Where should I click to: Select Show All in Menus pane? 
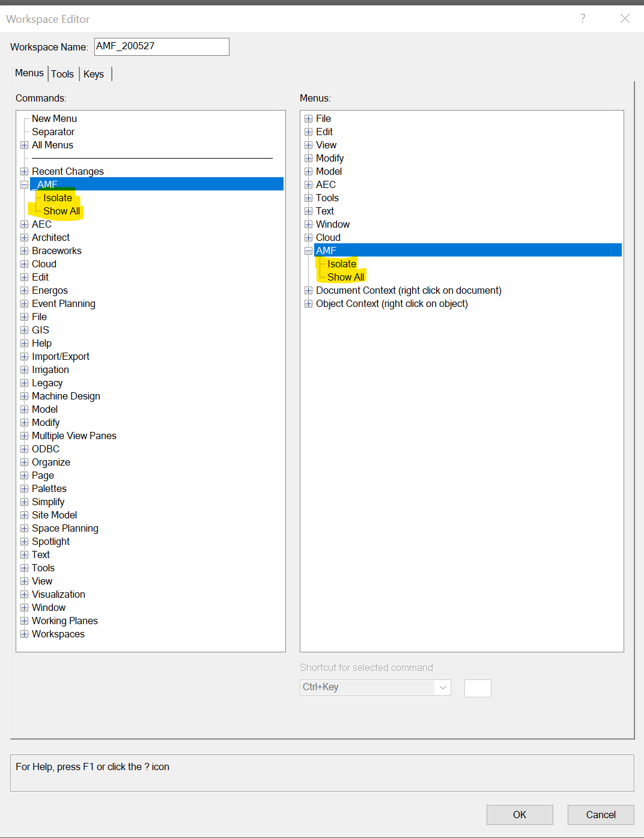pyautogui.click(x=345, y=278)
